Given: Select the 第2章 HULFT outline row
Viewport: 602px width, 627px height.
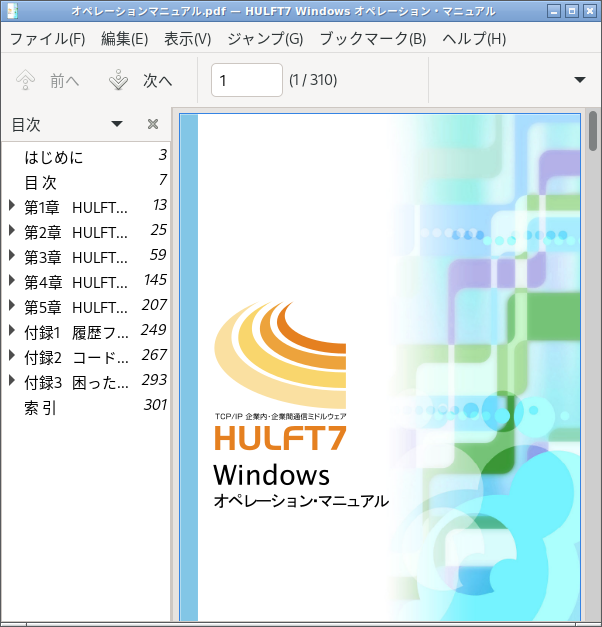Looking at the screenshot, I should click(86, 231).
